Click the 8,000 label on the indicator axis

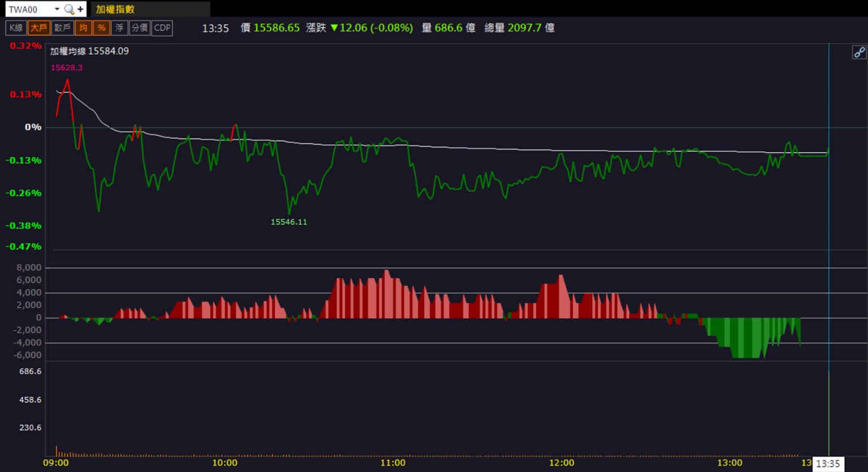tap(29, 268)
